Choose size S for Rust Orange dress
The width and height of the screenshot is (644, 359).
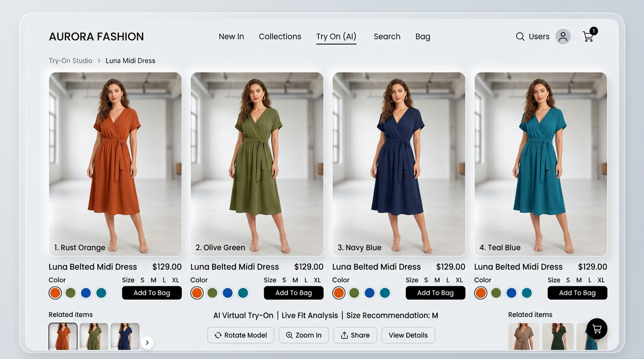tap(142, 280)
